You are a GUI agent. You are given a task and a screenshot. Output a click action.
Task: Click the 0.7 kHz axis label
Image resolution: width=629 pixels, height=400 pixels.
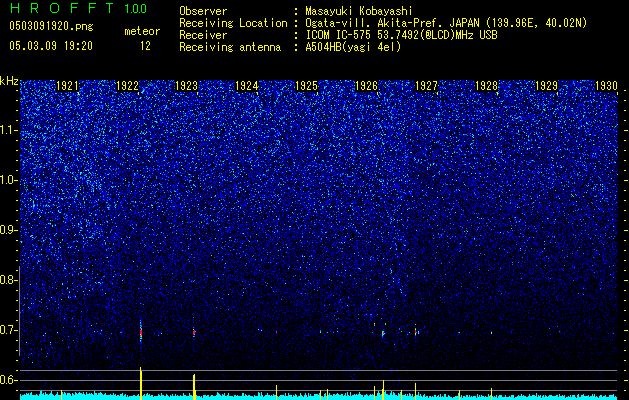(x=8, y=330)
